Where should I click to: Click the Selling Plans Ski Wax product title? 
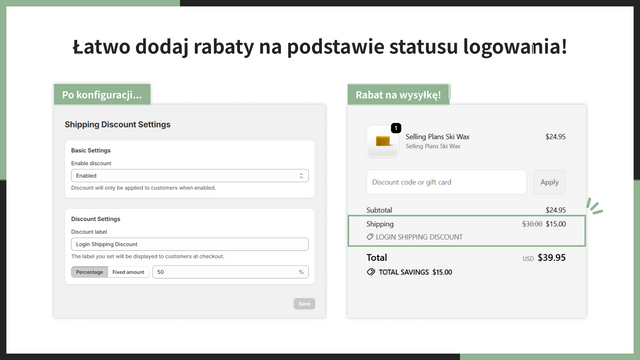tap(437, 137)
